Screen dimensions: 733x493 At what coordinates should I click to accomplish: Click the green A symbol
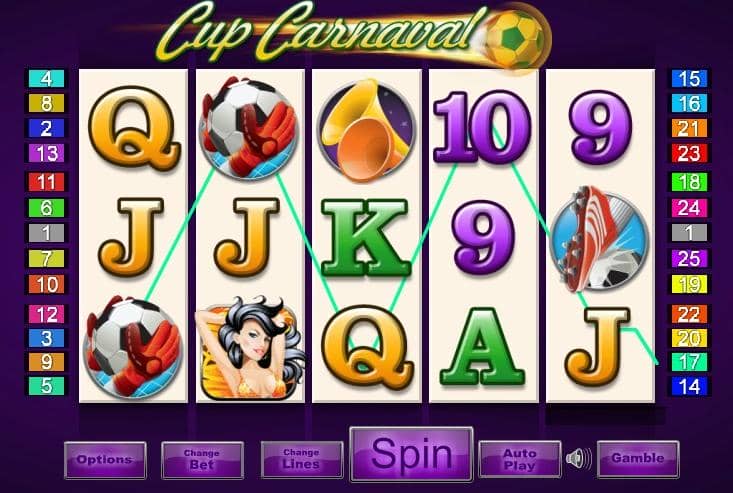coord(482,347)
